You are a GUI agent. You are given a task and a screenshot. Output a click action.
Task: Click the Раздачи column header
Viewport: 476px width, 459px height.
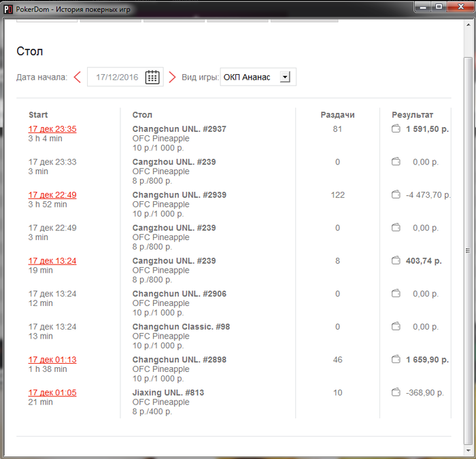tap(337, 115)
